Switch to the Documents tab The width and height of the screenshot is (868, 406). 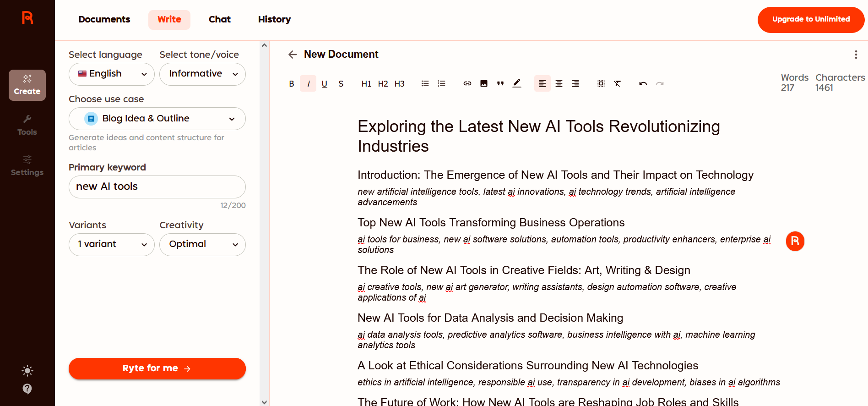pyautogui.click(x=104, y=20)
